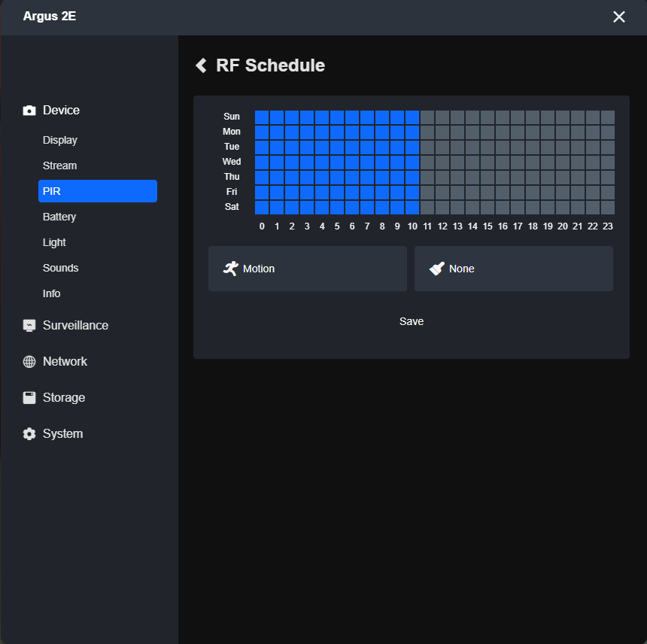Viewport: 647px width, 644px height.
Task: Toggle the Sunday hour 12 cell
Action: (x=442, y=117)
